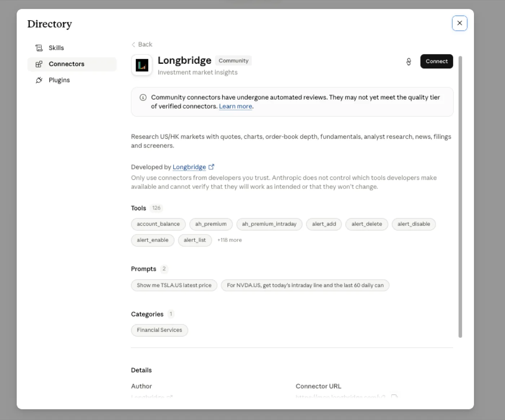Click the Prompts section heading
505x420 pixels.
click(144, 269)
